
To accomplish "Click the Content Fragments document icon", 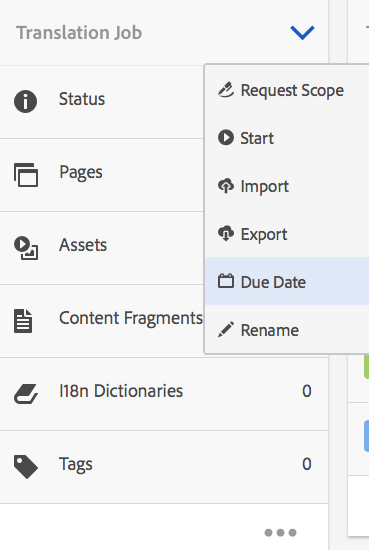I will (x=23, y=321).
